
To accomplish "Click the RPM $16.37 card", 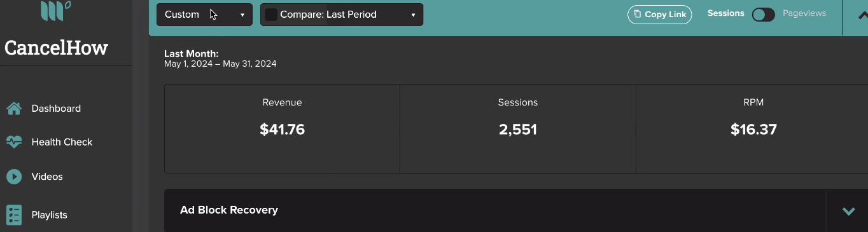I will (753, 128).
